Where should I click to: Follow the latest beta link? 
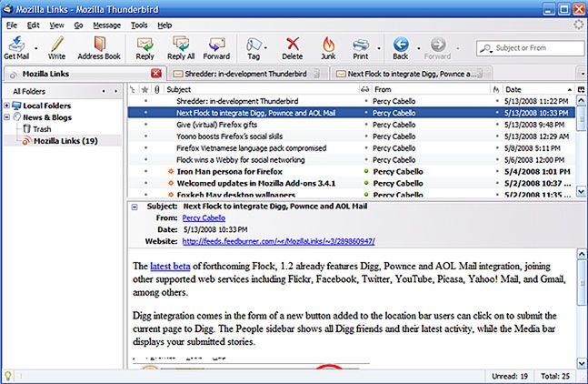pyautogui.click(x=170, y=266)
